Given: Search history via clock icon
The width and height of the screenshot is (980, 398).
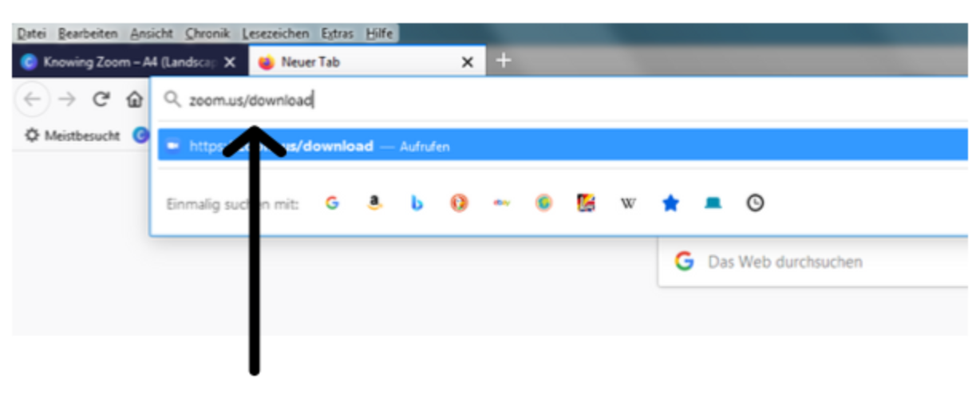Looking at the screenshot, I should (755, 203).
